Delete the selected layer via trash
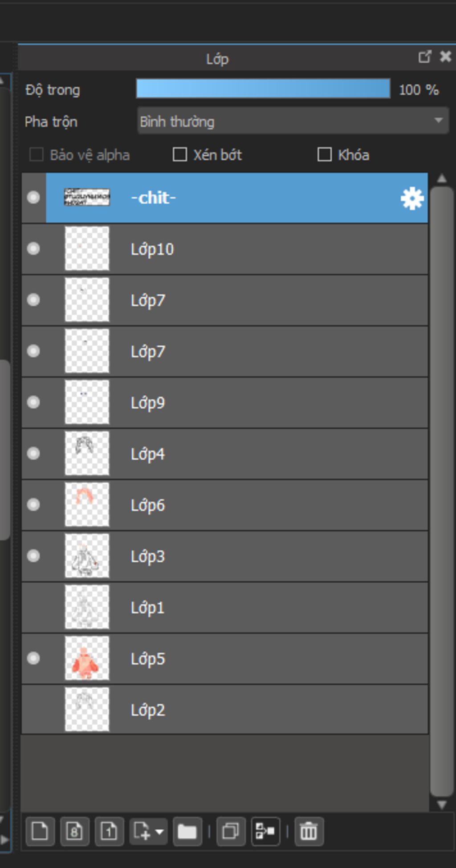456x868 pixels. (x=309, y=831)
